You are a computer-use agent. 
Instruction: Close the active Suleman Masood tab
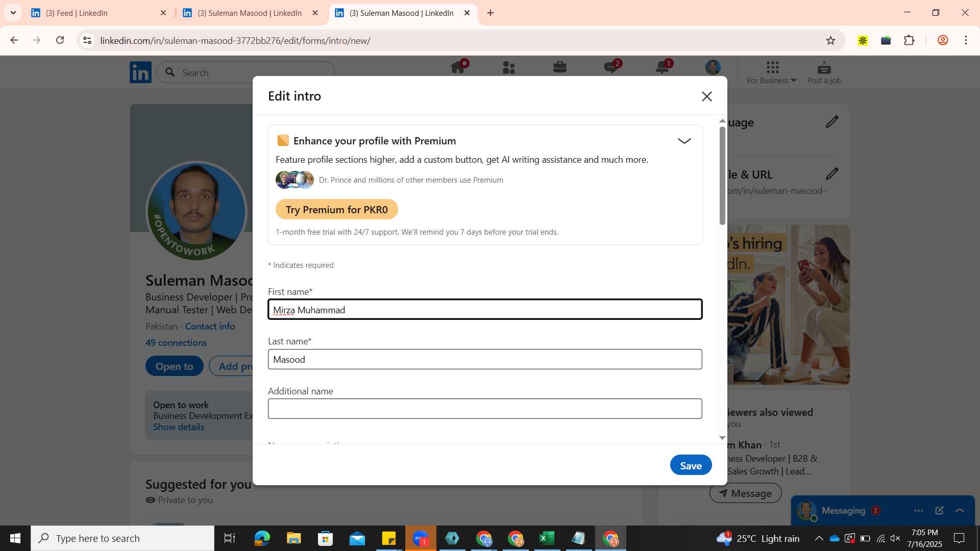tap(467, 13)
